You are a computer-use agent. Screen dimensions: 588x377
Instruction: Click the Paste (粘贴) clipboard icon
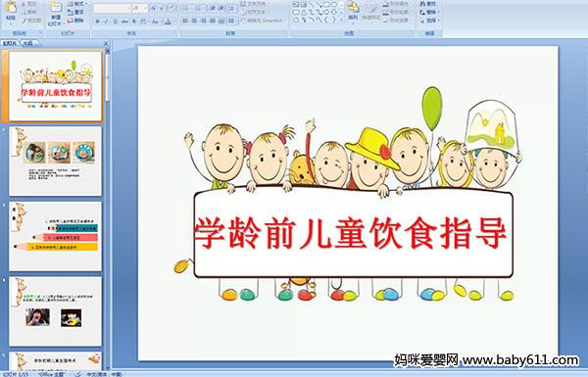(x=11, y=8)
